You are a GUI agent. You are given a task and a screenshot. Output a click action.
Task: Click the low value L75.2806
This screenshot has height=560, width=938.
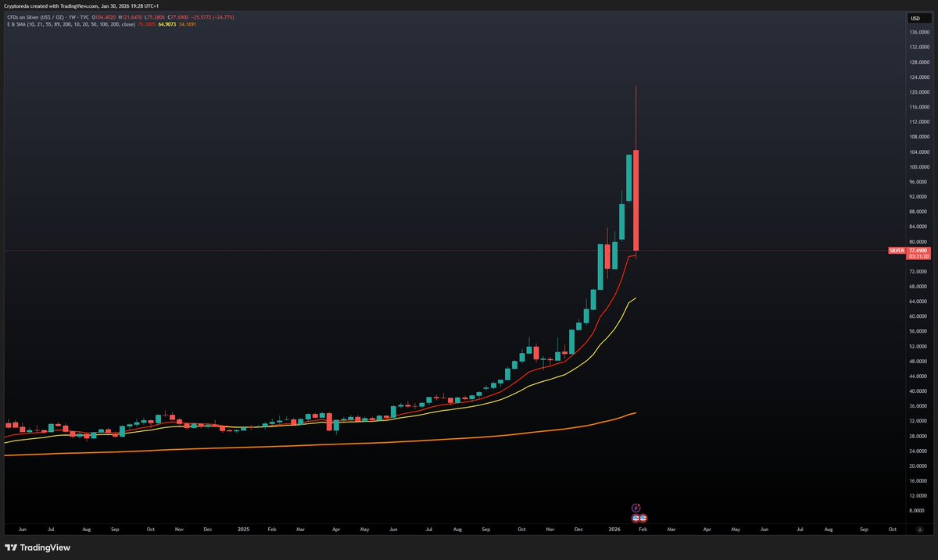[x=156, y=17]
